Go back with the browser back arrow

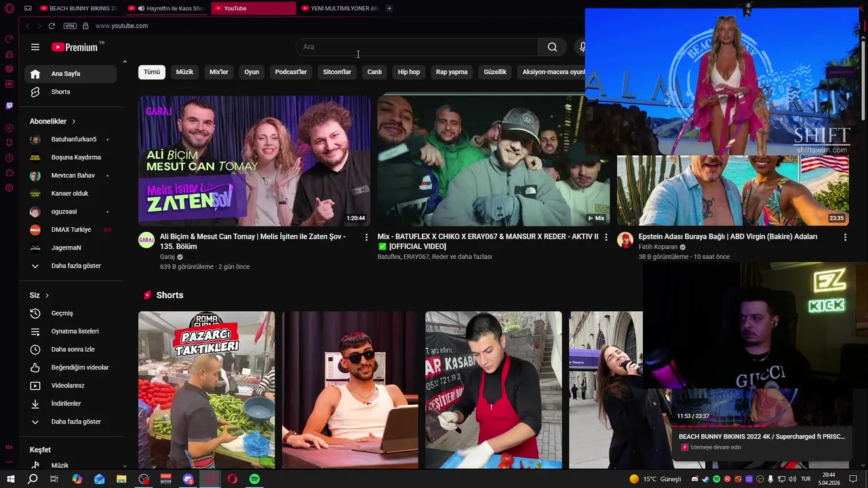[x=27, y=26]
